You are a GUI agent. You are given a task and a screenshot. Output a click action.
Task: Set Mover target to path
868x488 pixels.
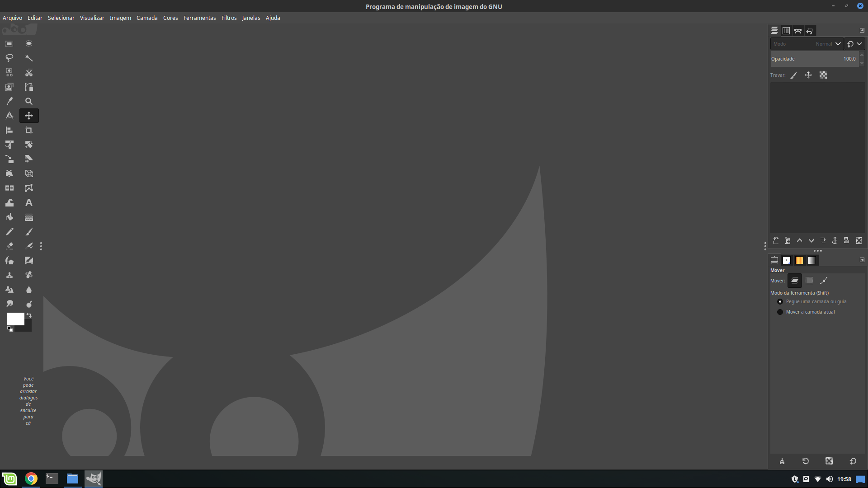pyautogui.click(x=824, y=281)
